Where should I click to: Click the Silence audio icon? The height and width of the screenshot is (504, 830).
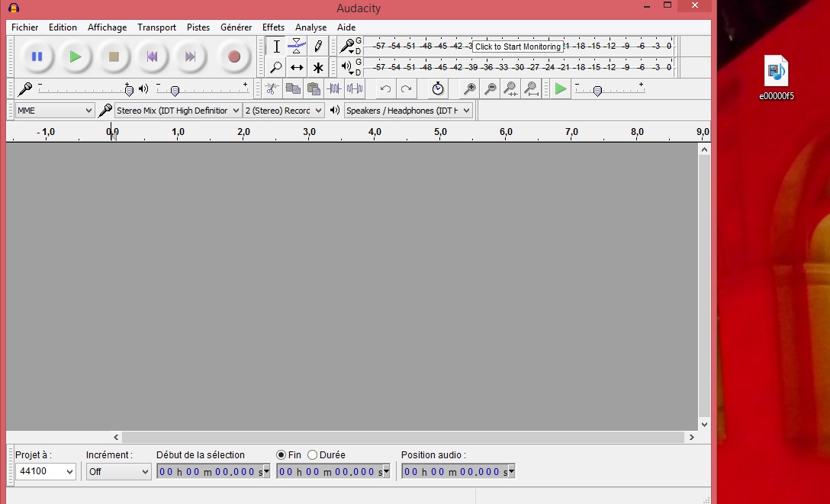coord(355,89)
